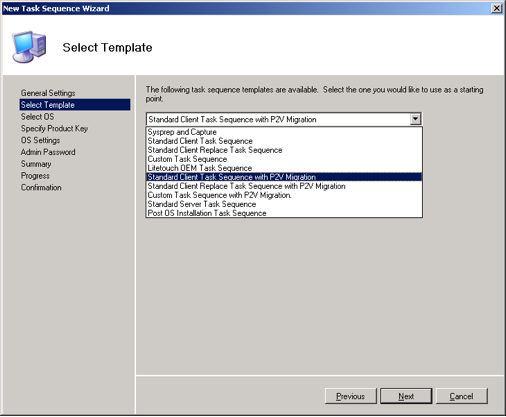Cancel the task sequence wizard

(x=462, y=396)
